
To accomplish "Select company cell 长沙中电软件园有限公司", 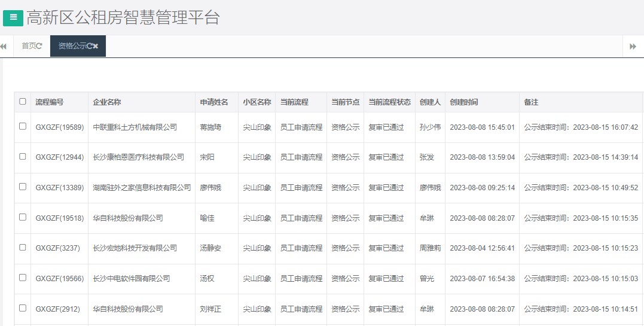I will 132,278.
